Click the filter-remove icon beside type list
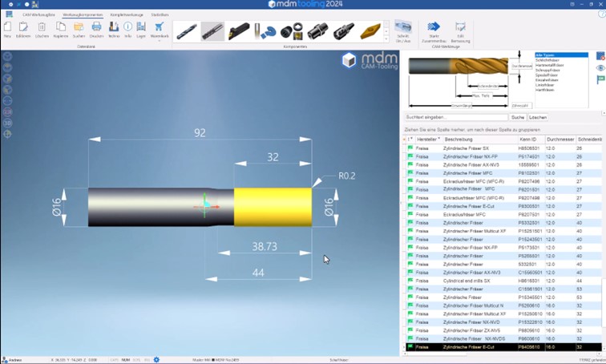 600,56
